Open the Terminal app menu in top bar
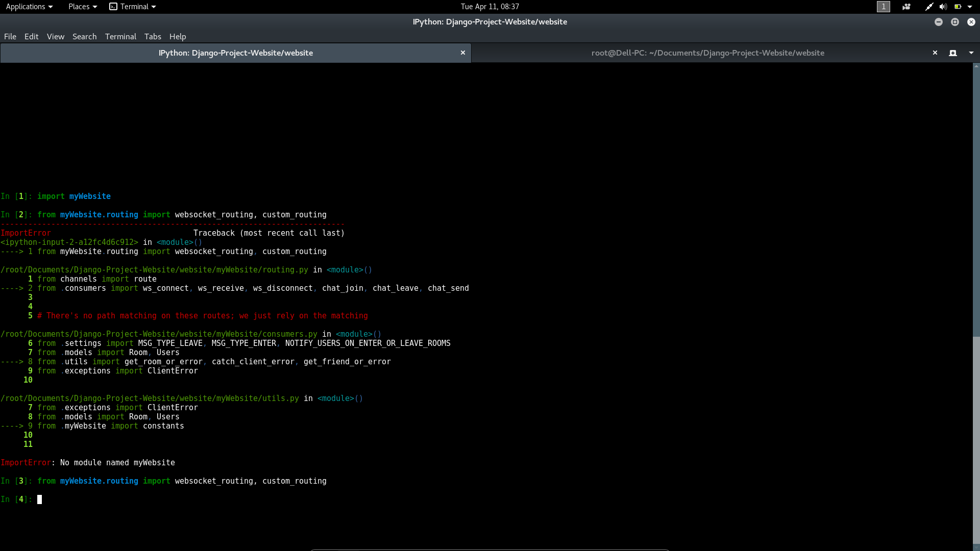Image resolution: width=980 pixels, height=551 pixels. click(x=133, y=7)
